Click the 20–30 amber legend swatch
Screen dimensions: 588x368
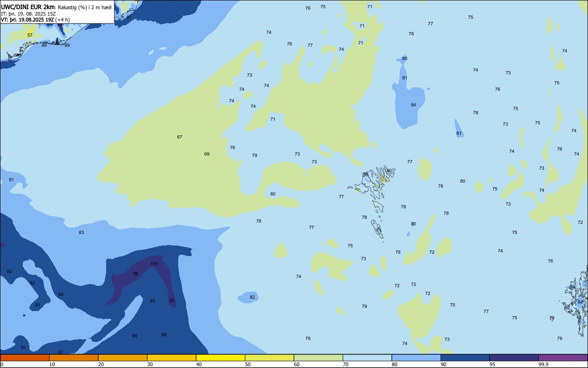123,357
